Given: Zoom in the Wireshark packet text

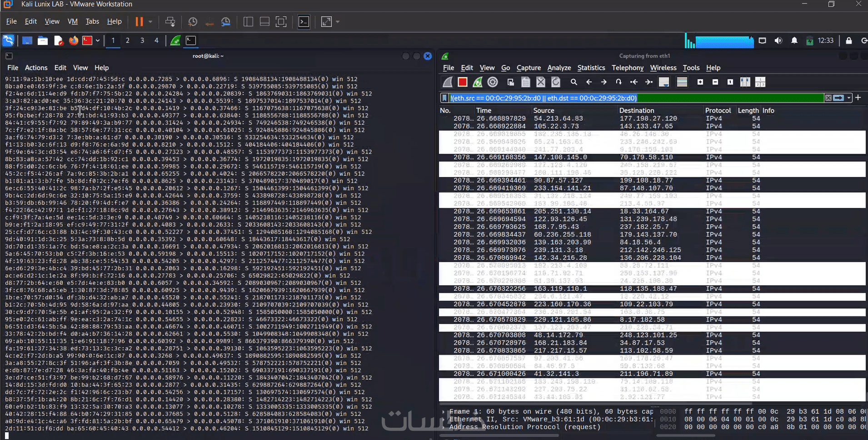Looking at the screenshot, I should click(x=700, y=82).
